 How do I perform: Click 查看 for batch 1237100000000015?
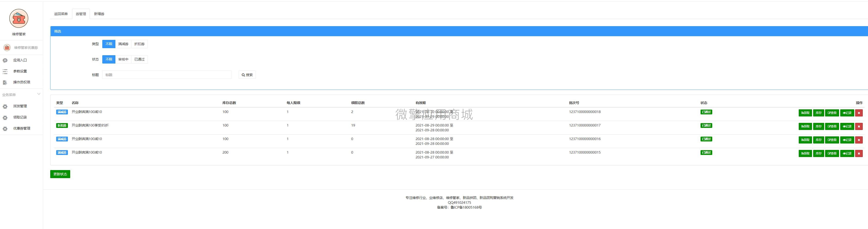tap(832, 153)
